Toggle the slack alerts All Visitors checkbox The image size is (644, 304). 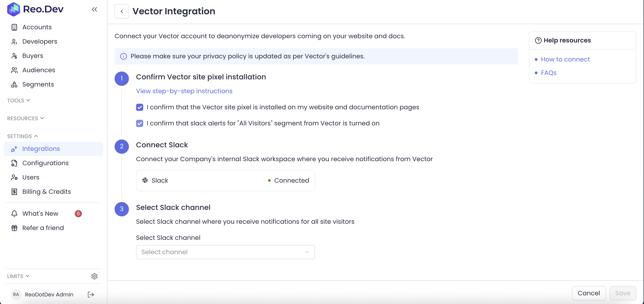pos(139,123)
